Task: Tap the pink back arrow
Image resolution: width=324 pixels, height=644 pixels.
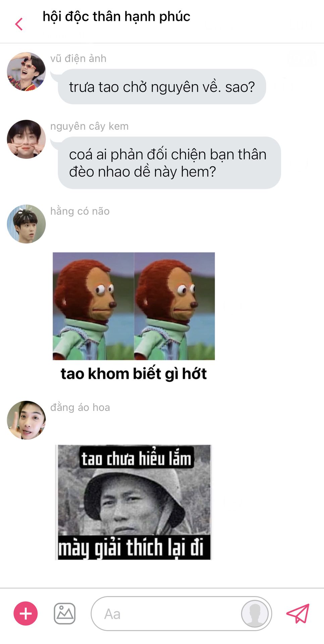Action: (x=19, y=24)
